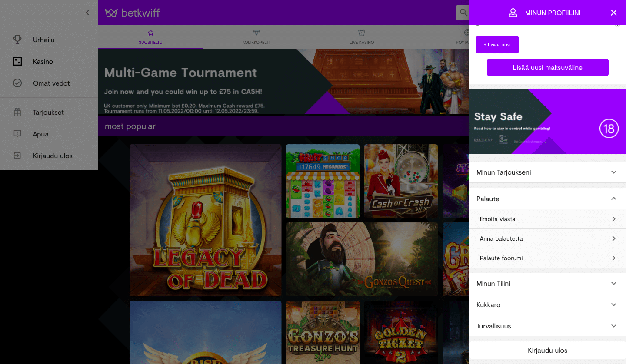Expand the Minun Tilini section
Screen dimensions: 626x364
[548, 283]
